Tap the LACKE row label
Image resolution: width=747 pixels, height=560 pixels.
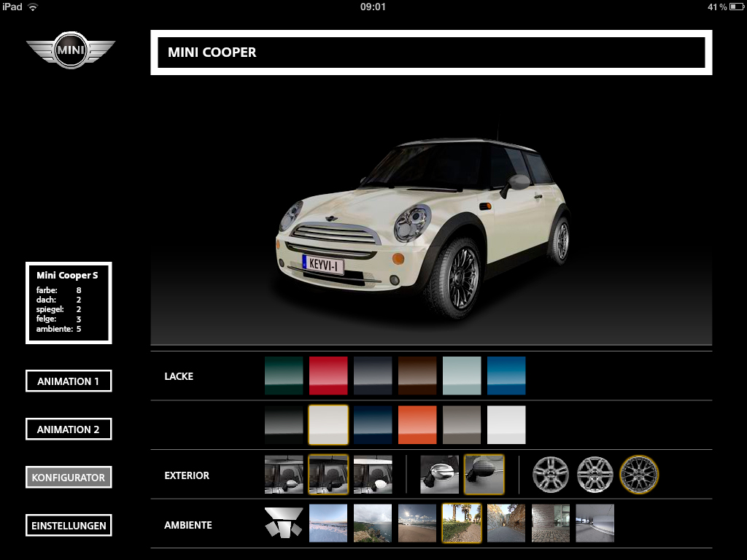pyautogui.click(x=179, y=376)
